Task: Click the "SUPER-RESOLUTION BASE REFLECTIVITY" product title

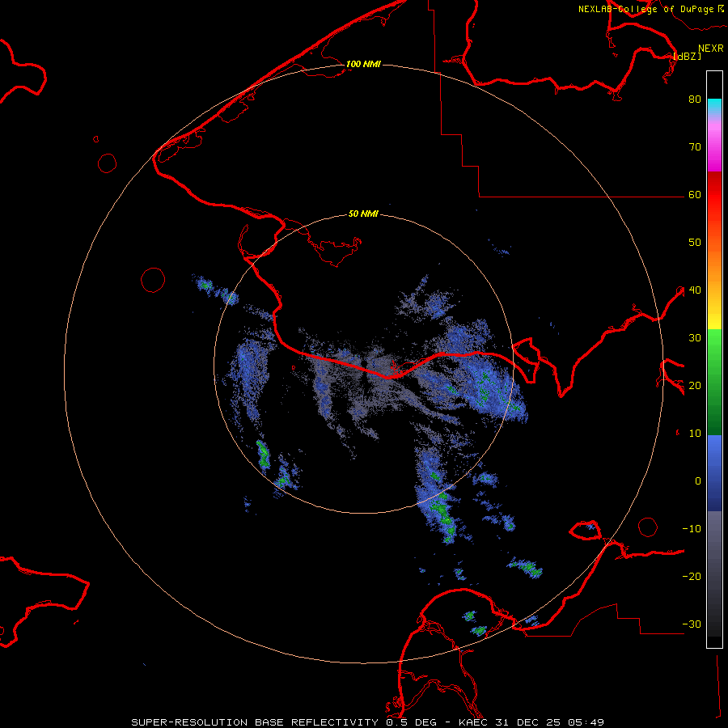Action: [x=255, y=722]
